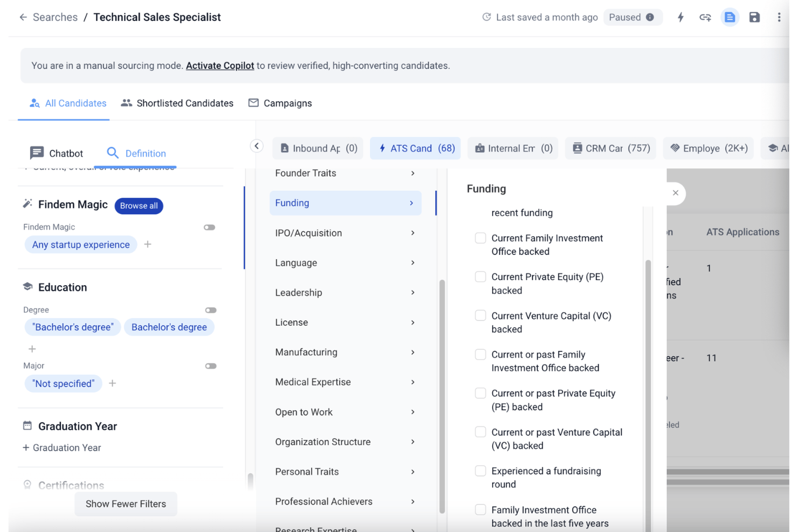
Task: Expand the Personal Traits category
Action: pos(345,472)
